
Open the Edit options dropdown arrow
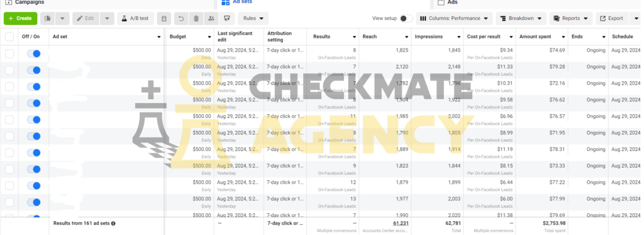pos(107,18)
